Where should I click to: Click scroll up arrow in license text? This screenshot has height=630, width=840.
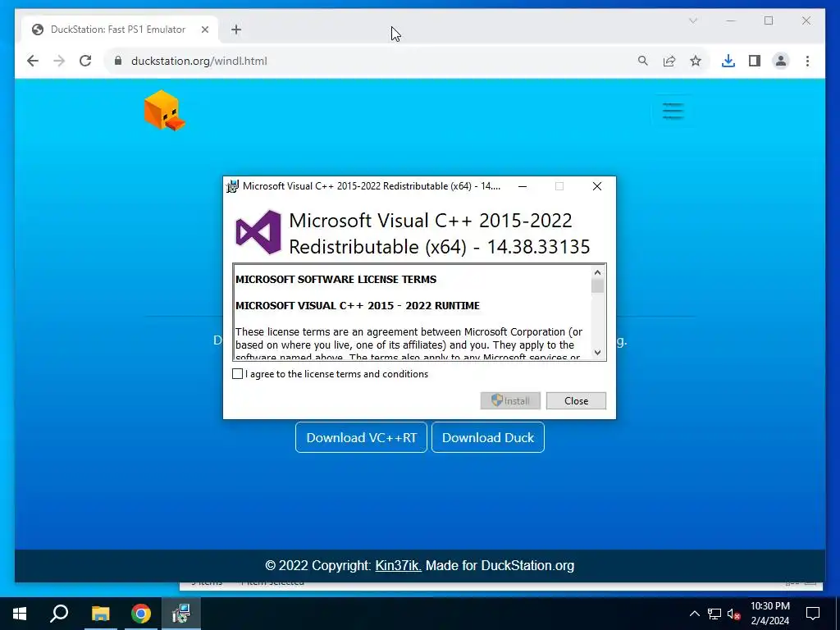(x=597, y=272)
